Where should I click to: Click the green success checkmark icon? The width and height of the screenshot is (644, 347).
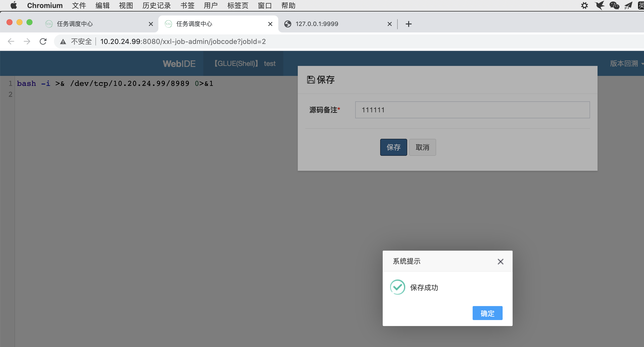click(397, 287)
